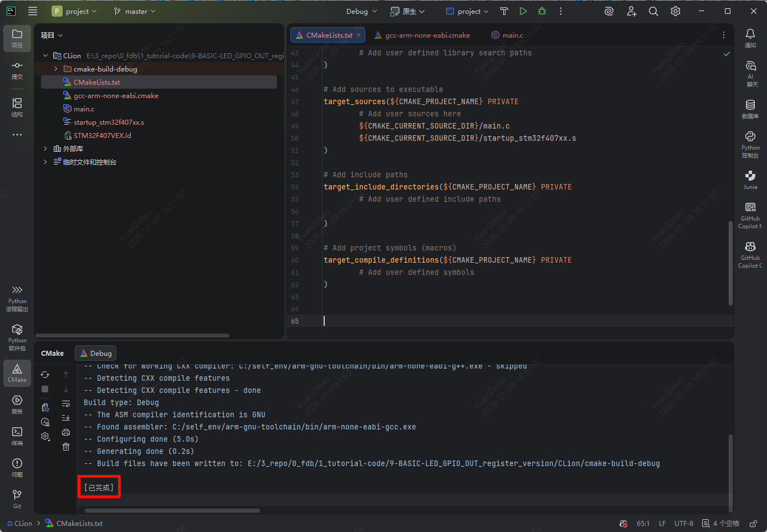Image resolution: width=767 pixels, height=532 pixels.
Task: Reload CMake project icon in CMake panel
Action: [x=45, y=375]
